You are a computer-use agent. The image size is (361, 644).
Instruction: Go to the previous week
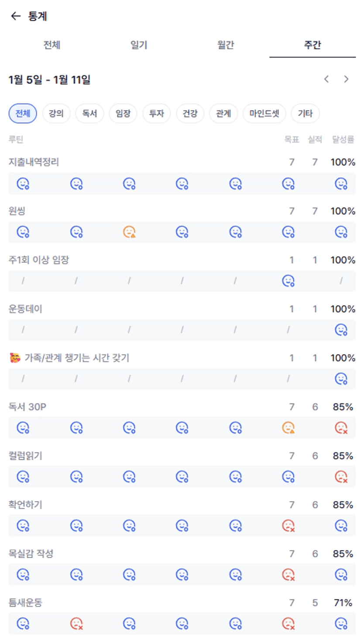point(327,79)
